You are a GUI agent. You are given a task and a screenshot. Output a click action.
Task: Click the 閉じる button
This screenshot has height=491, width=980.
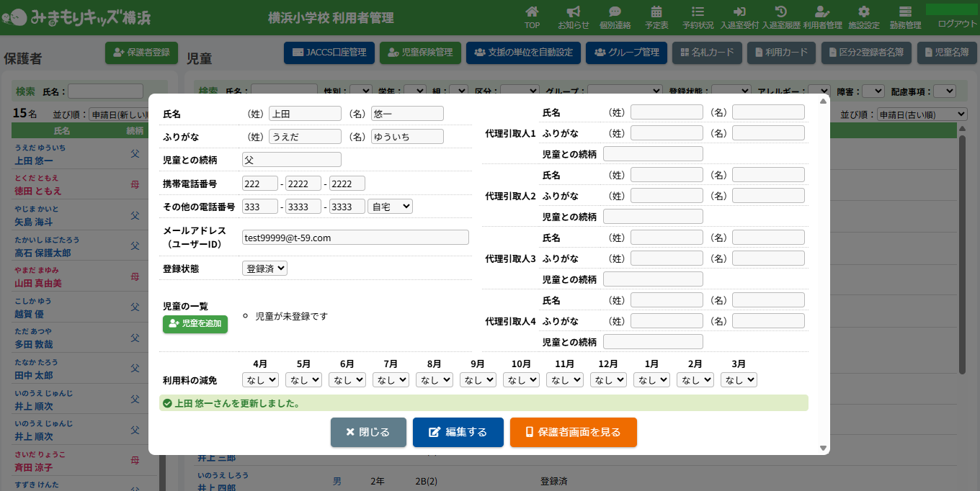[x=368, y=432]
